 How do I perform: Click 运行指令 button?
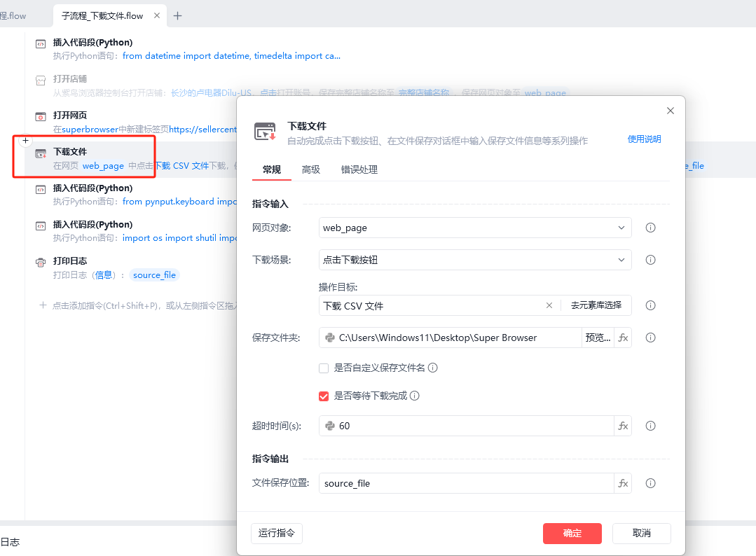click(277, 534)
